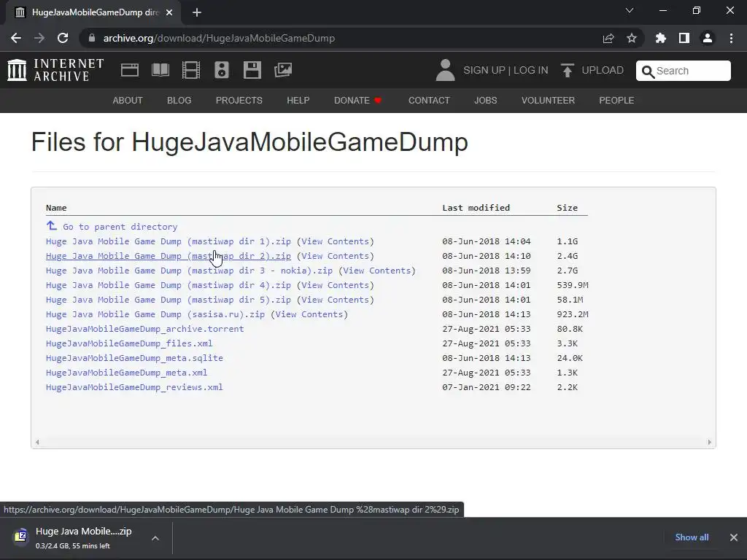
Task: Click the Internet Archive logo
Action: click(55, 70)
